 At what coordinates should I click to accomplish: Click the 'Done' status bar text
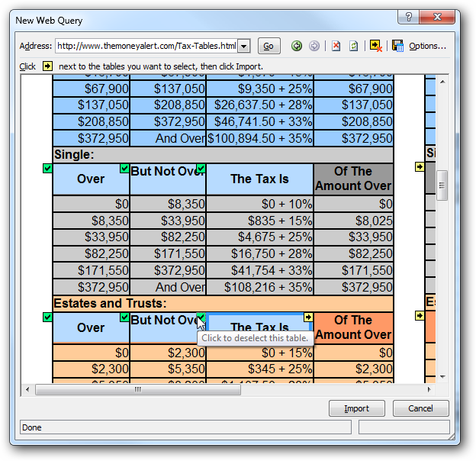(x=32, y=427)
